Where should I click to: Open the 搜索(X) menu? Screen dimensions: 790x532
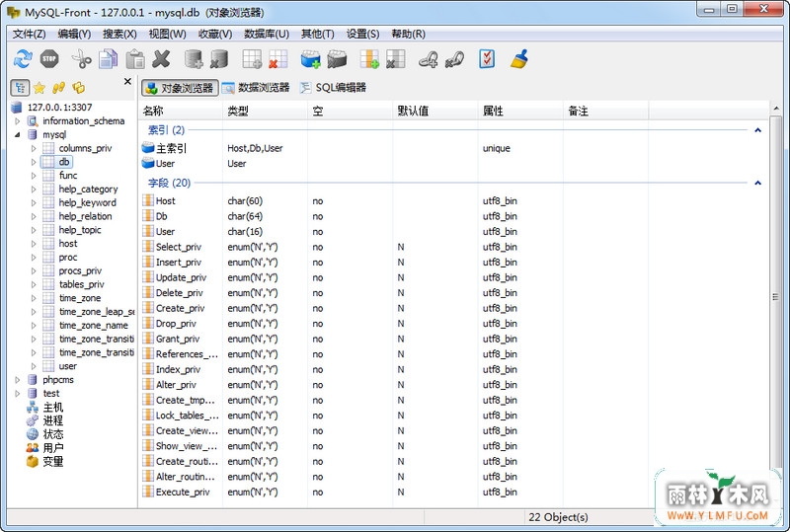coord(119,34)
